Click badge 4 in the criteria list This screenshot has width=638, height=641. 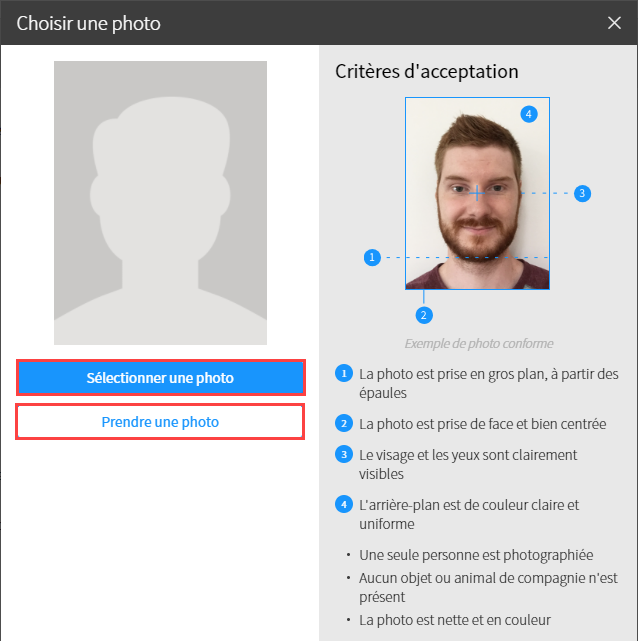(343, 505)
